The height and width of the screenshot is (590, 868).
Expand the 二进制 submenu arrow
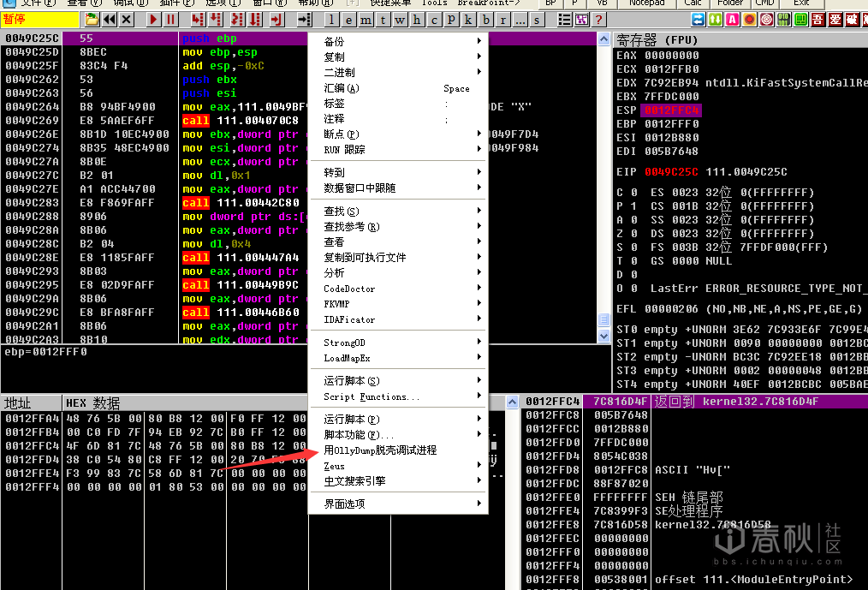(479, 72)
